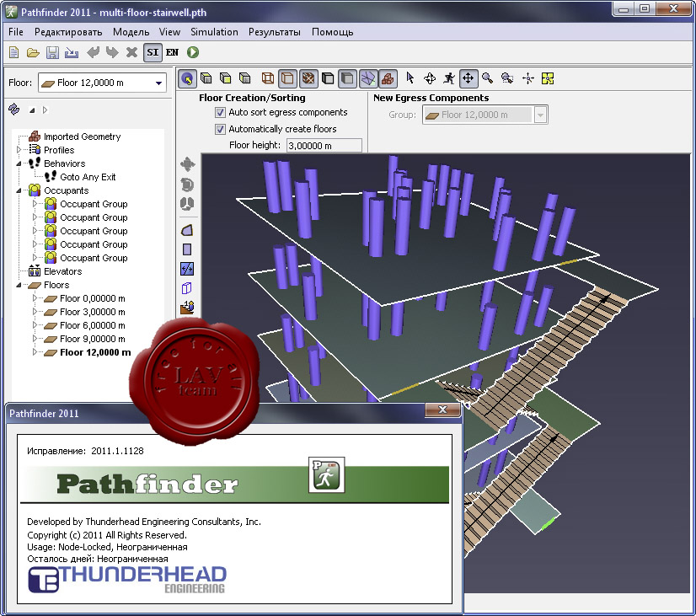Image resolution: width=696 pixels, height=616 pixels.
Task: Click the wireframe cube rendering icon
Action: point(267,78)
